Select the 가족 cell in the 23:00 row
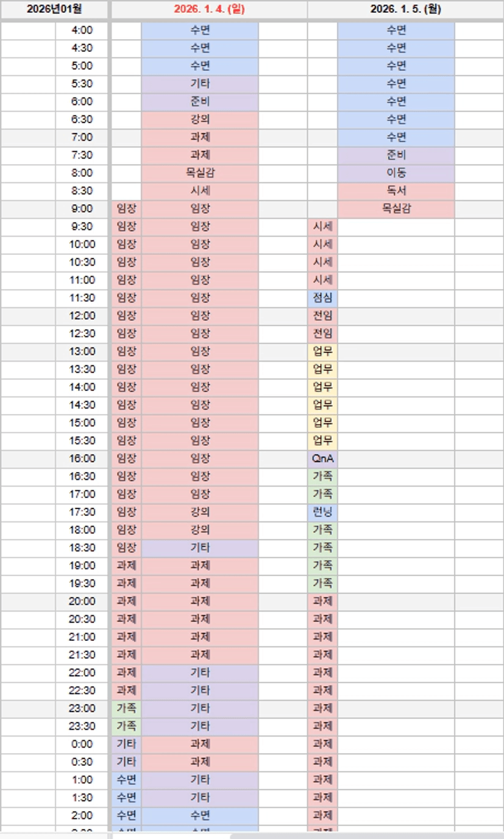This screenshot has height=839, width=504. tap(126, 709)
